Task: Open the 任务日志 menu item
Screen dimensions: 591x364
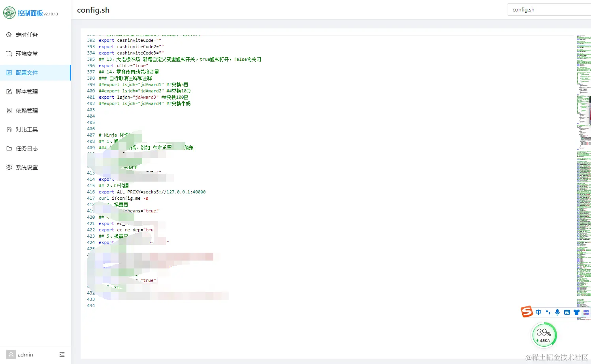Action: (36, 148)
